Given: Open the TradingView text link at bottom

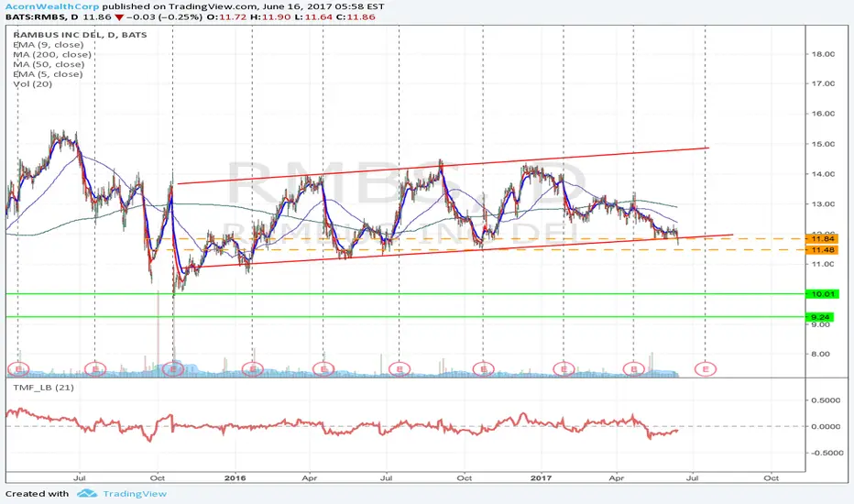Looking at the screenshot, I should click(135, 494).
